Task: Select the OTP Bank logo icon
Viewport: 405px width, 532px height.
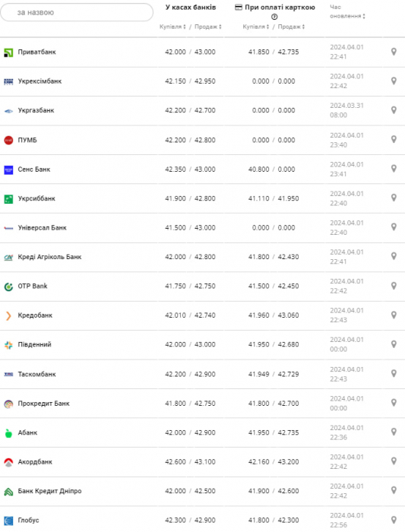Action: (x=8, y=287)
